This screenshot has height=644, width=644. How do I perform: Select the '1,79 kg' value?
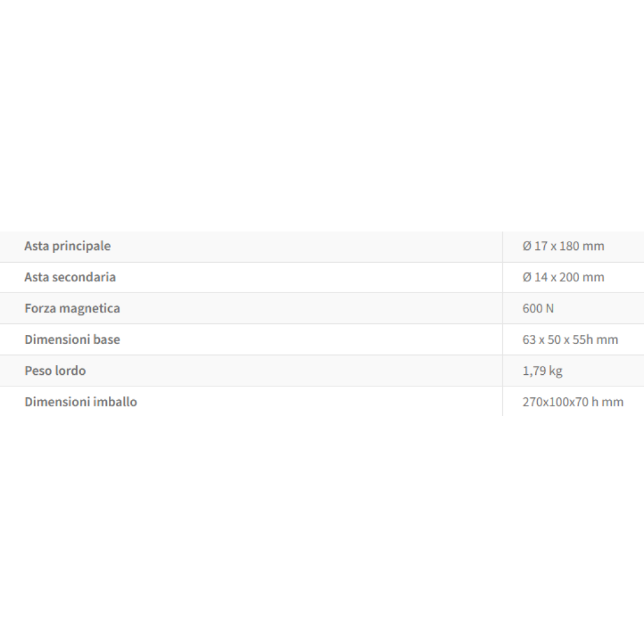(x=542, y=371)
